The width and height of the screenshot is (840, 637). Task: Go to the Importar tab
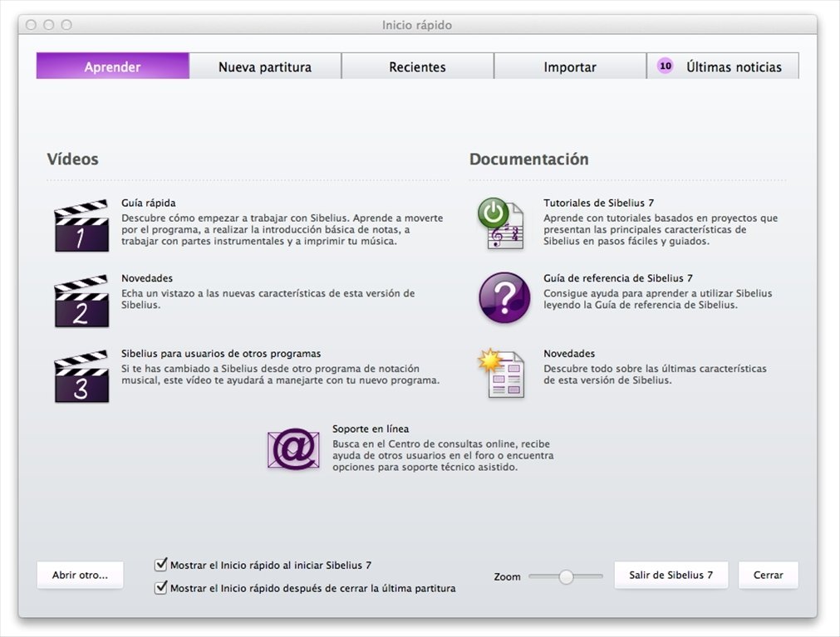point(570,66)
